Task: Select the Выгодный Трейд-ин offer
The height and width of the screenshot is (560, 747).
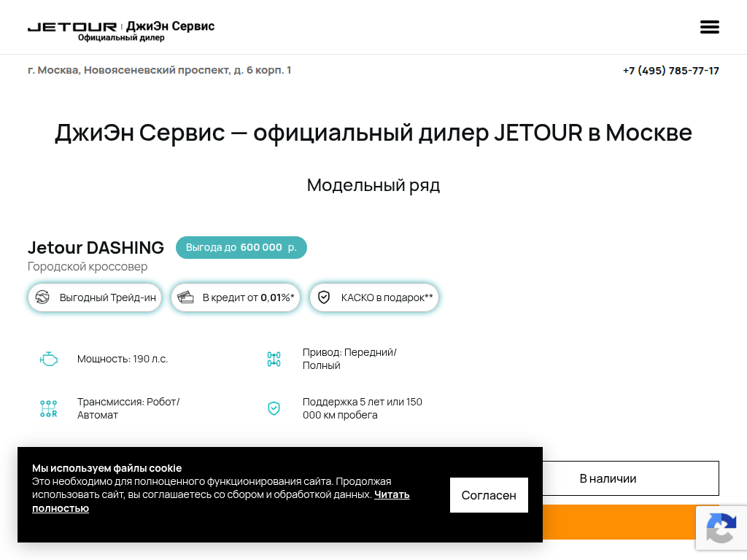Action: [x=95, y=297]
